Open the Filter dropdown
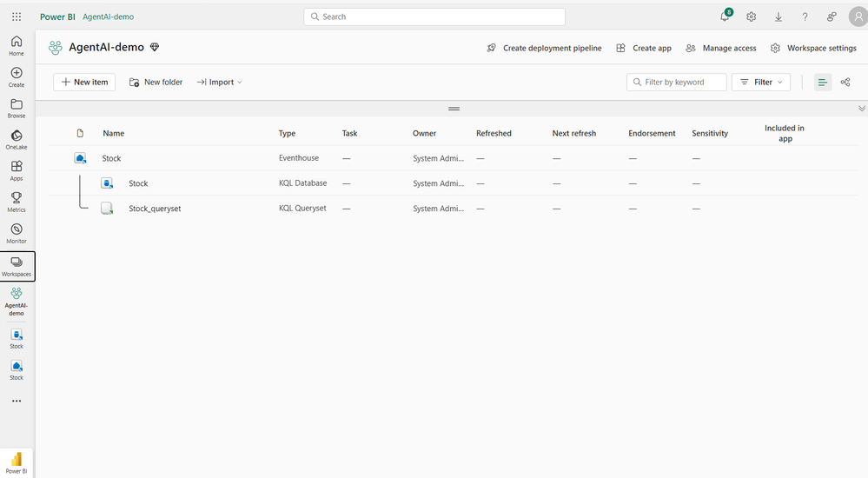Screen dimensions: 868x478 761,82
